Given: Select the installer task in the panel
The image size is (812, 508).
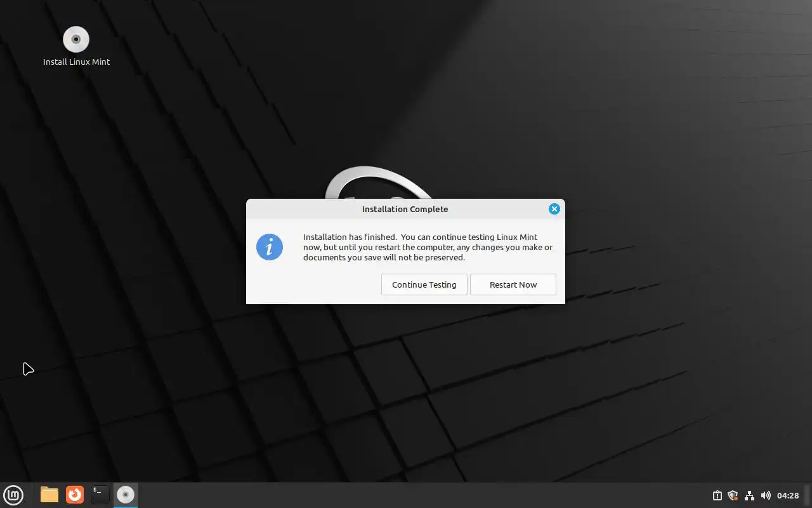Looking at the screenshot, I should coord(126,495).
